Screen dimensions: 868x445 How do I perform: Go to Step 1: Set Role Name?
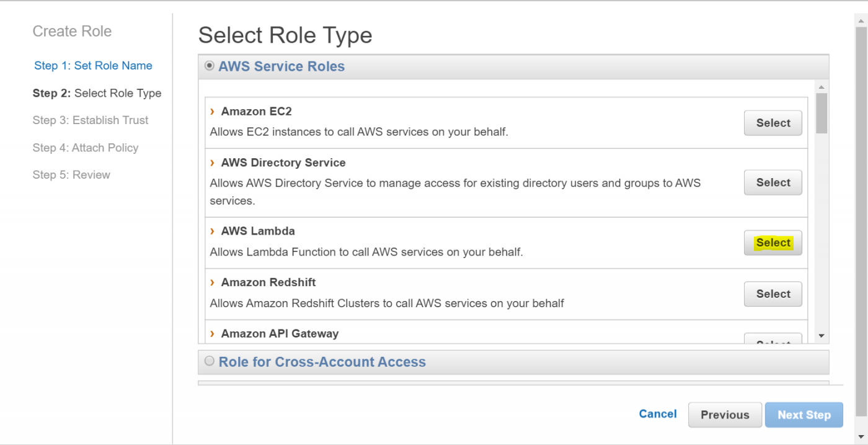pyautogui.click(x=93, y=66)
